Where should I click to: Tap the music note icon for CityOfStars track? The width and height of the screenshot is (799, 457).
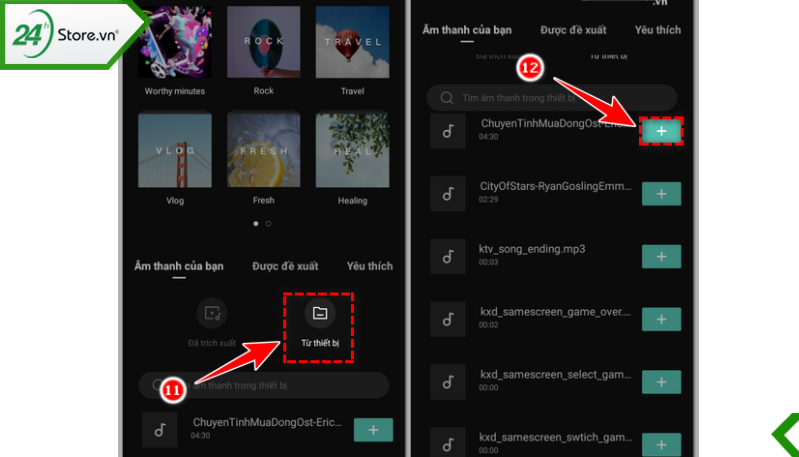pos(448,194)
